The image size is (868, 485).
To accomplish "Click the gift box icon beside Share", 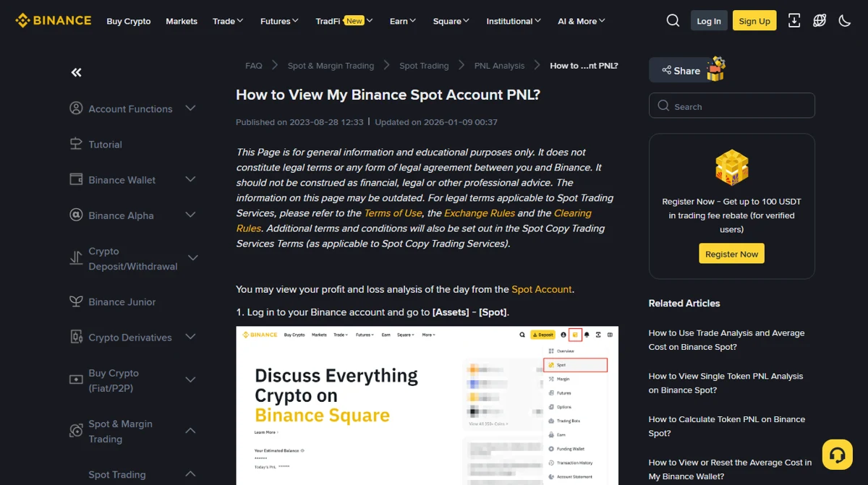I will tap(715, 69).
